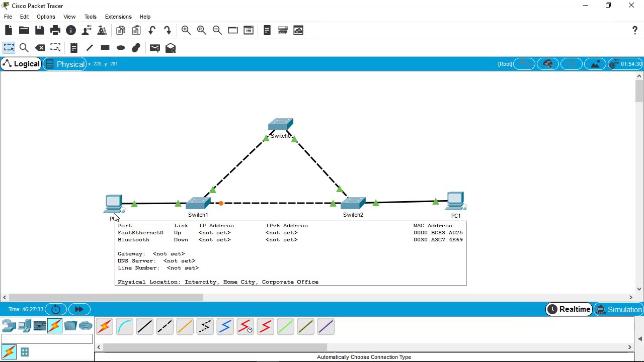Create a new file with toolbar icon
The width and height of the screenshot is (644, 362).
coord(9,31)
